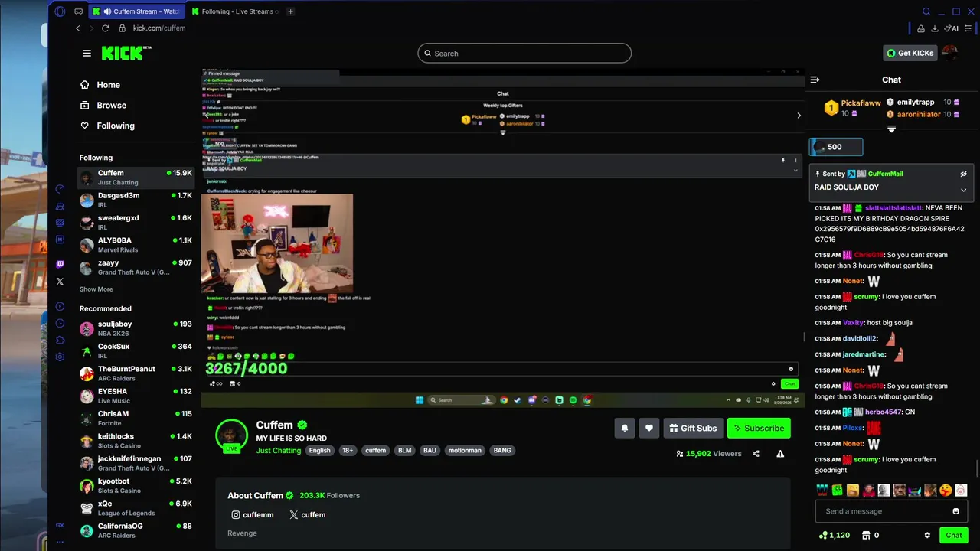Open browser tab search magnifier
The width and height of the screenshot is (980, 551).
tap(926, 11)
